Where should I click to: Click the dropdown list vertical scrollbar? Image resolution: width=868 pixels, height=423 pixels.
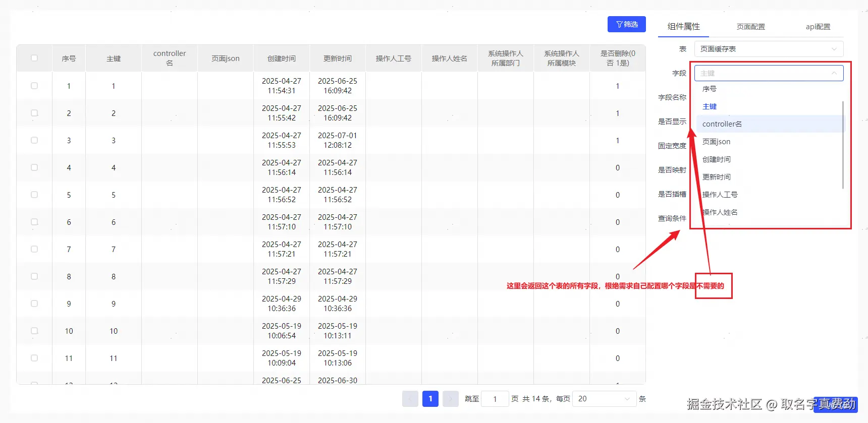[843, 145]
